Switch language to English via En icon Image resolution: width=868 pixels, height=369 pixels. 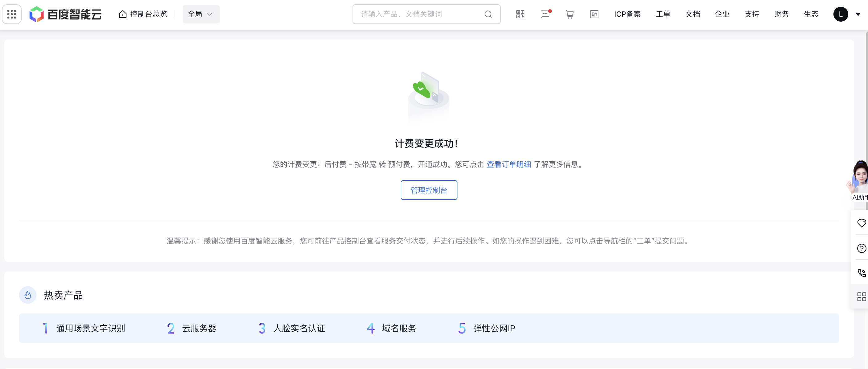pos(594,14)
